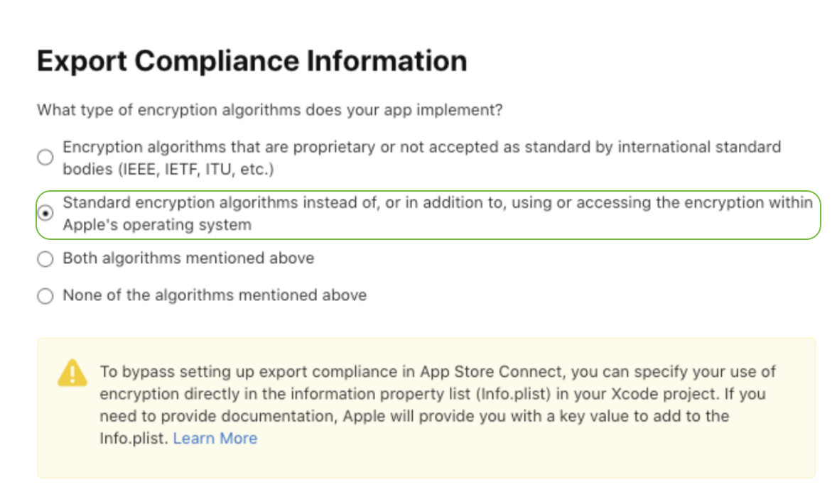Click the Info.plist Learn More hyperlink

(215, 438)
